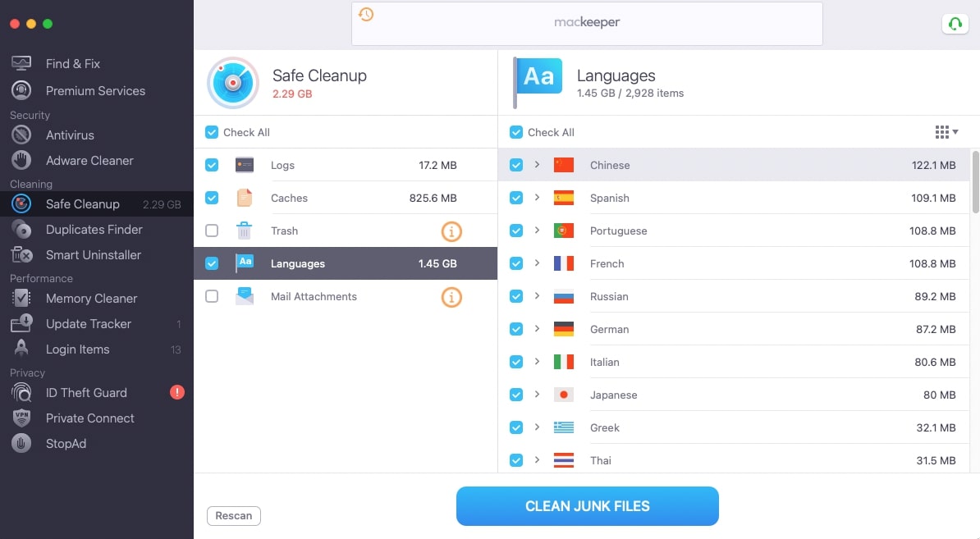Viewport: 980px width, 539px height.
Task: Click the languages list scrollbar
Action: pos(975,181)
